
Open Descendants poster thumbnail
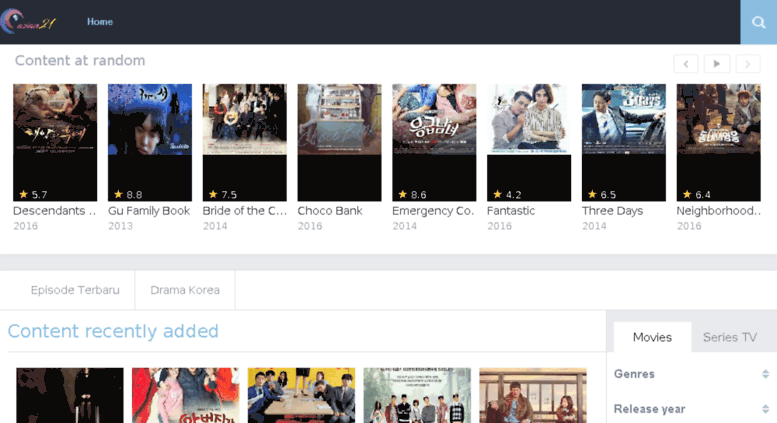click(x=55, y=143)
